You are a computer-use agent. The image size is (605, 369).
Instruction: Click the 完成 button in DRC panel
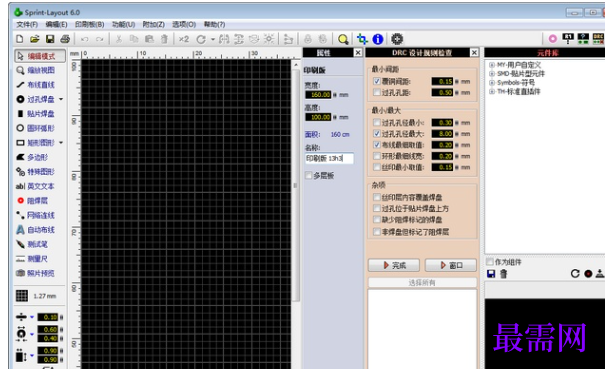tap(394, 265)
